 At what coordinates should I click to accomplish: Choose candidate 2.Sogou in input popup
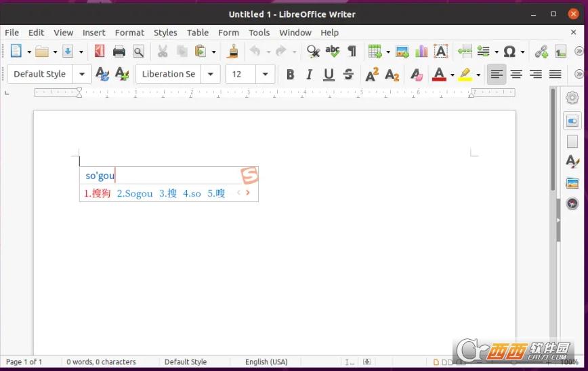tap(135, 193)
